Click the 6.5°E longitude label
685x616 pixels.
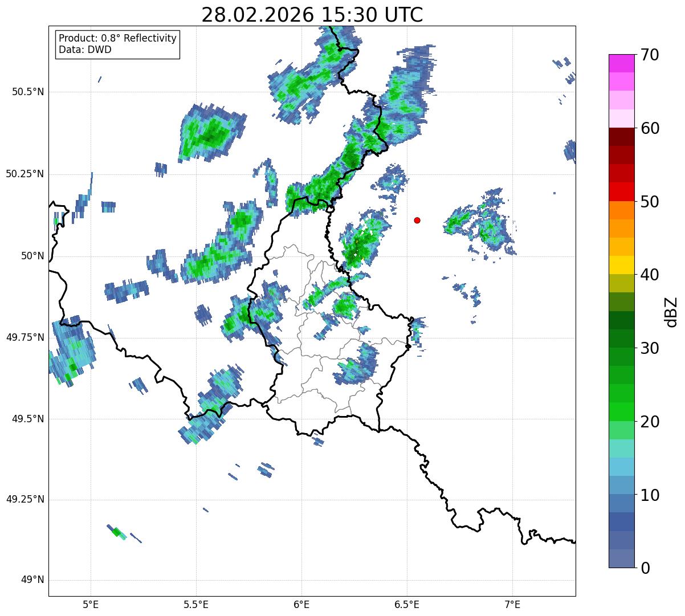[x=407, y=604]
